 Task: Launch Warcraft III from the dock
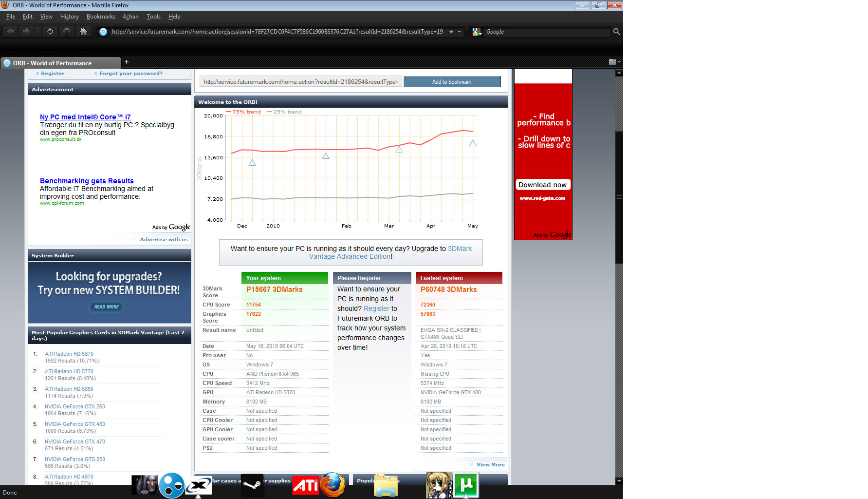pyautogui.click(x=145, y=485)
